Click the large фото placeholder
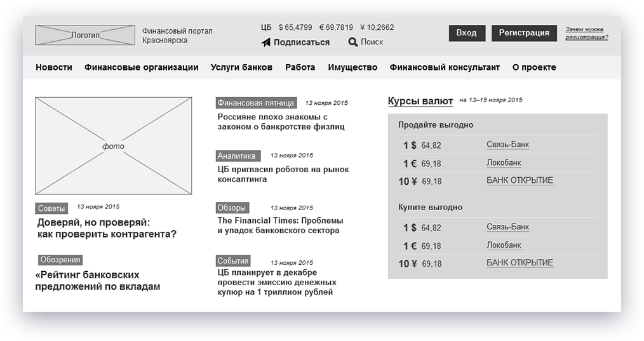Viewport: 644px width, 341px height. click(x=113, y=146)
